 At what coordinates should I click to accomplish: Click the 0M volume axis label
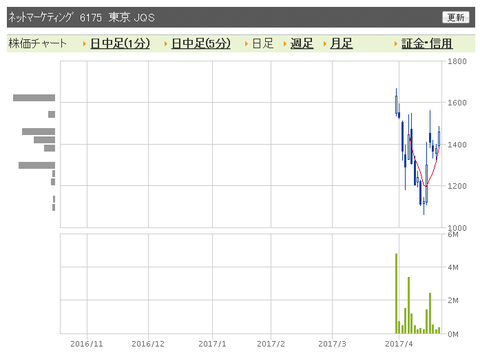pyautogui.click(x=453, y=334)
